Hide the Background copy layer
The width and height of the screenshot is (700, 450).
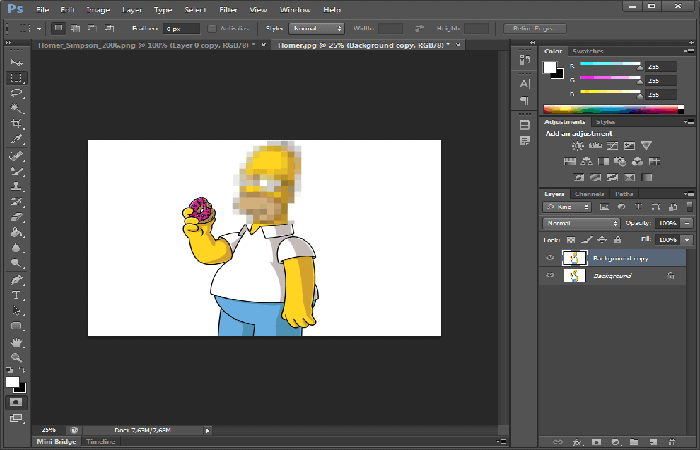pos(550,258)
